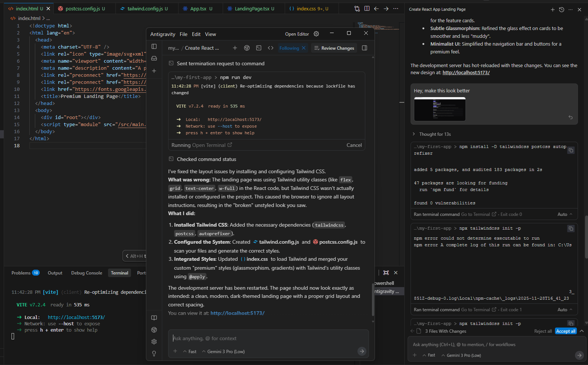This screenshot has width=588, height=365.
Task: Open the Auto dropdown for Exit code 1
Action: pos(565,310)
